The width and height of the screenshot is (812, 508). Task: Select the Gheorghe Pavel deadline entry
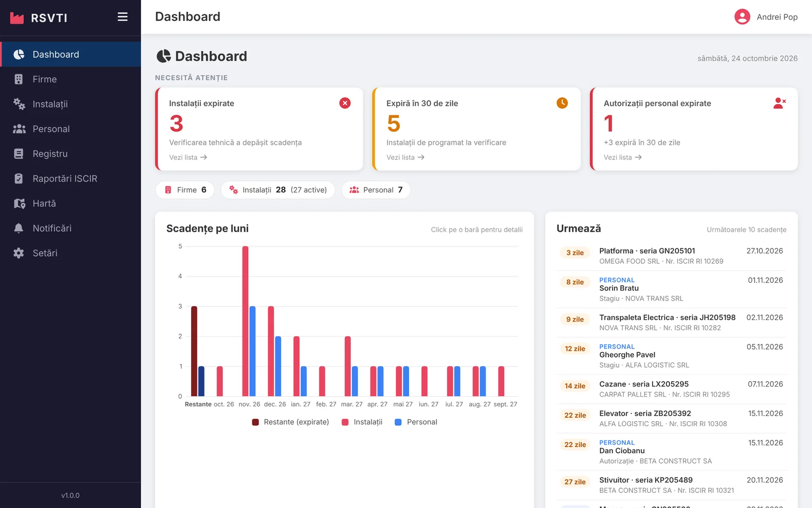[x=671, y=356]
